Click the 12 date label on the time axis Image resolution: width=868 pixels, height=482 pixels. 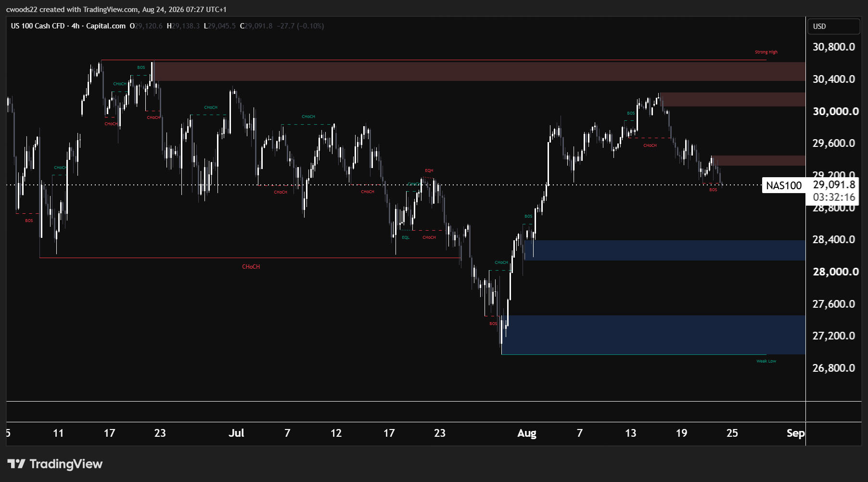tap(336, 433)
